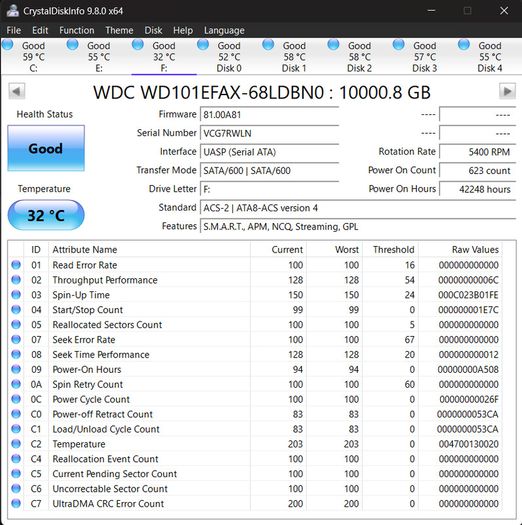Image resolution: width=522 pixels, height=525 pixels.
Task: Click the Rotation Rate value 5400 RPM
Action: 477,152
